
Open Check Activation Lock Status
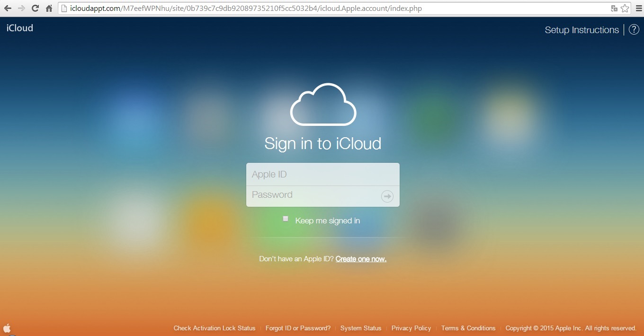pos(215,328)
